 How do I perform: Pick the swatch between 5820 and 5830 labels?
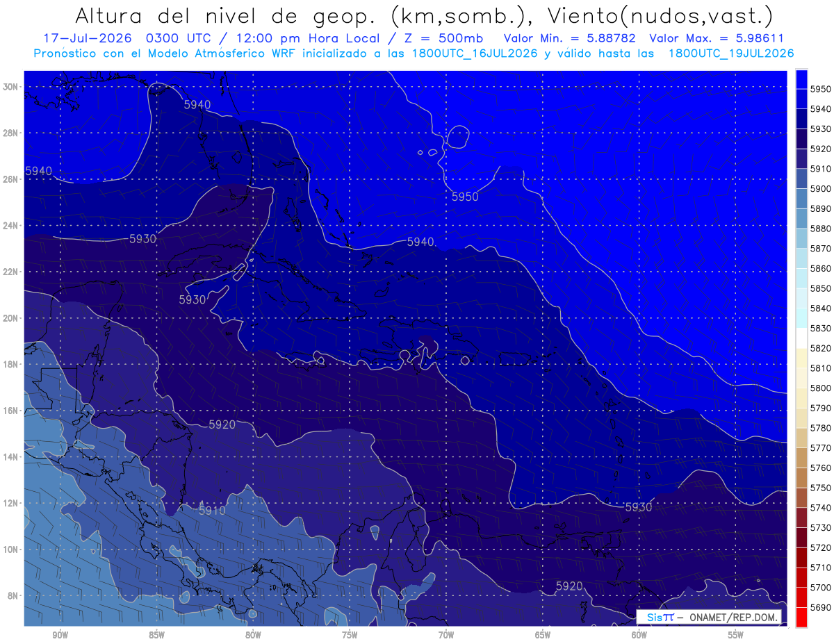coord(801,338)
